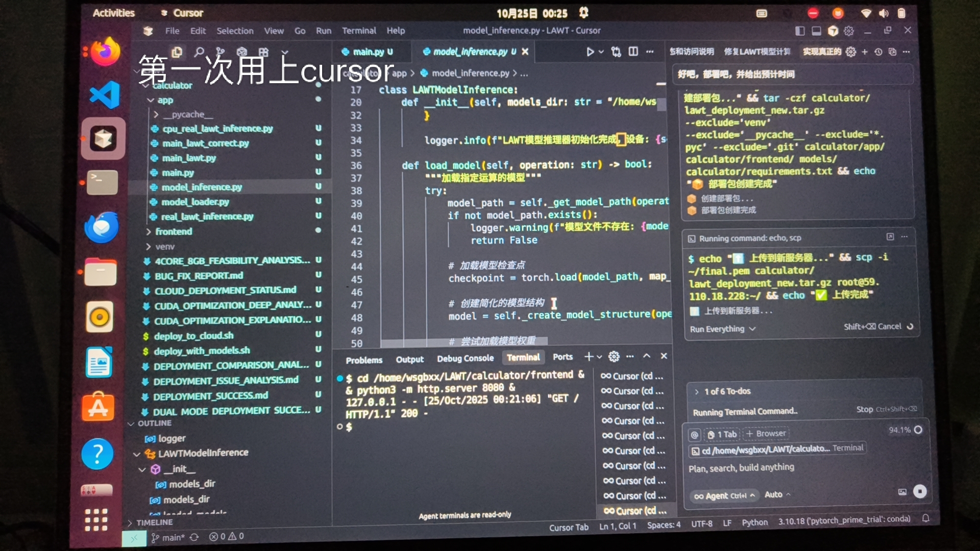Toggle the primary sidebar layout icon
The width and height of the screenshot is (980, 551).
[800, 31]
